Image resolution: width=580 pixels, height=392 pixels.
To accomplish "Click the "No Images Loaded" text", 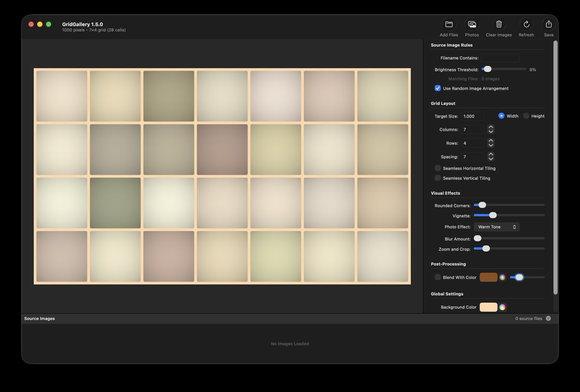I will [290, 344].
